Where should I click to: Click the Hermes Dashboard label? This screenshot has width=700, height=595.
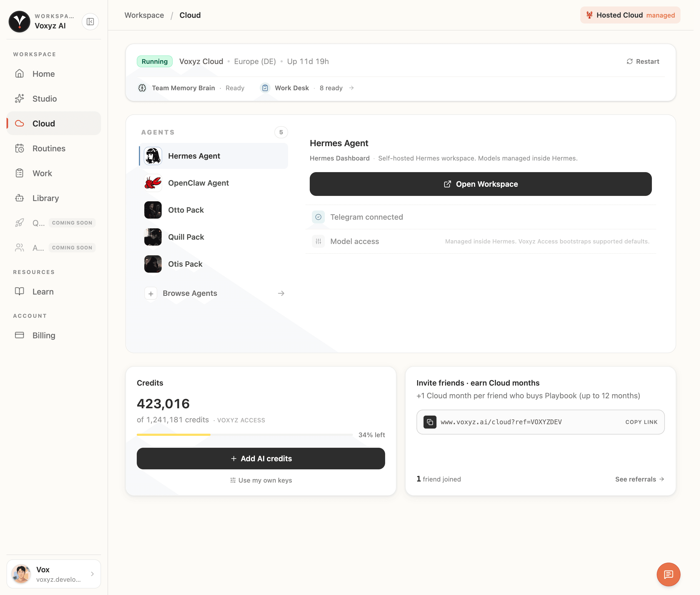(x=339, y=158)
